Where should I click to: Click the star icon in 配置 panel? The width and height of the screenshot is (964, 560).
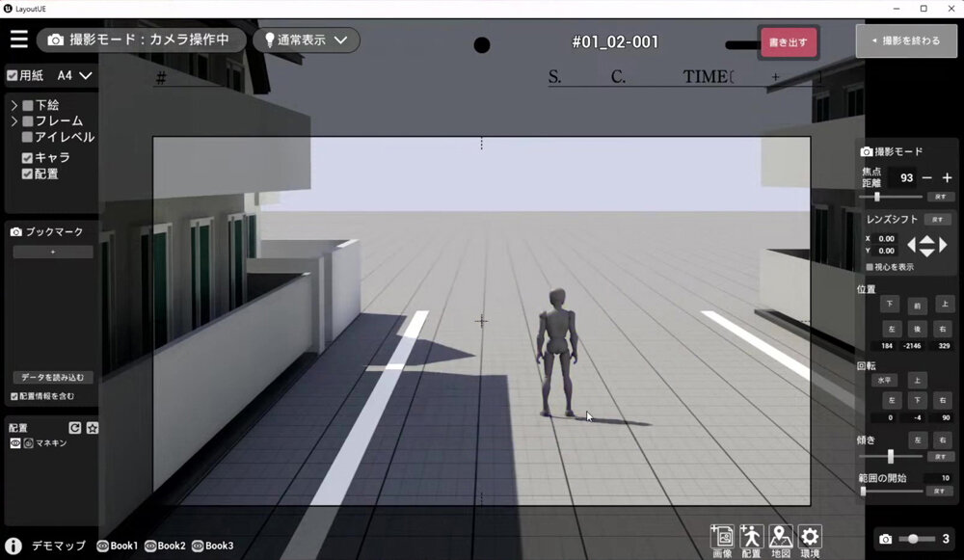(x=92, y=428)
